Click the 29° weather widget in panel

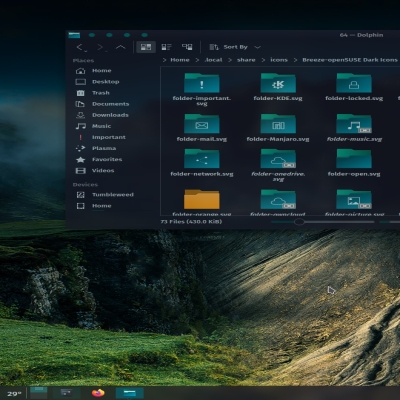point(14,394)
